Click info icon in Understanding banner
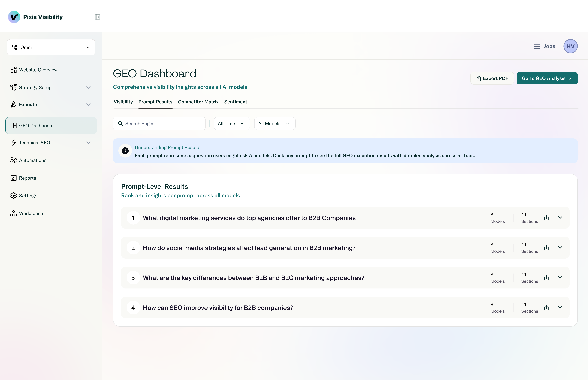Image resolution: width=588 pixels, height=380 pixels. 125,151
